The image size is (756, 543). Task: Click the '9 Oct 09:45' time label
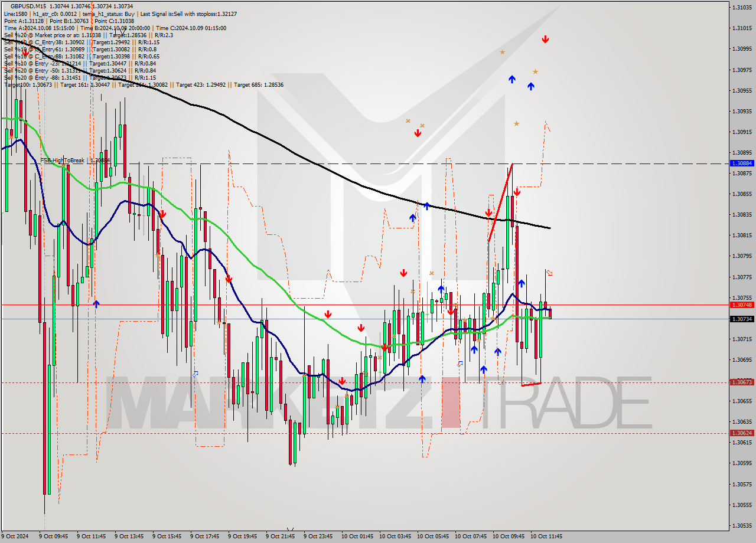click(x=53, y=537)
